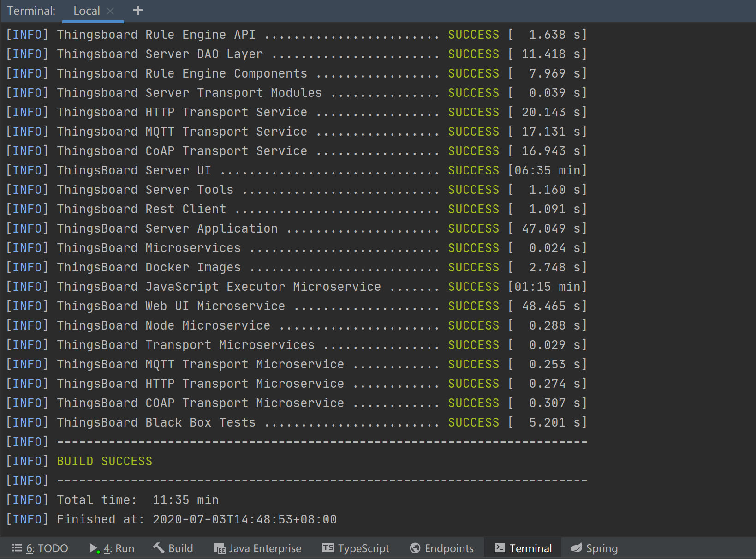Click the 47.049 s duration value
This screenshot has height=559, width=756.
point(551,228)
